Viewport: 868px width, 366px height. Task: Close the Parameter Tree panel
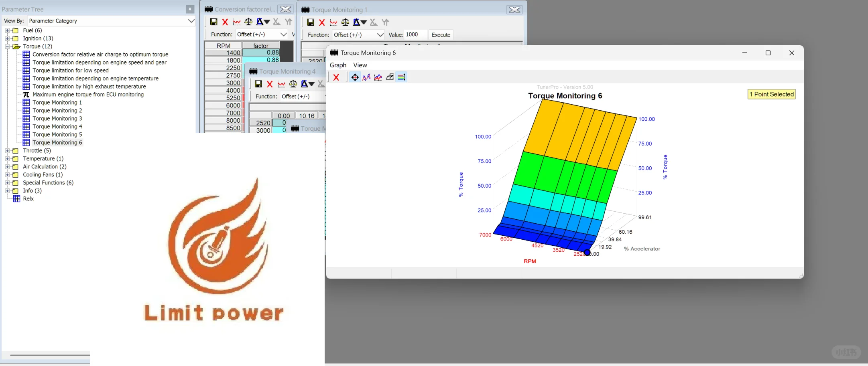190,9
